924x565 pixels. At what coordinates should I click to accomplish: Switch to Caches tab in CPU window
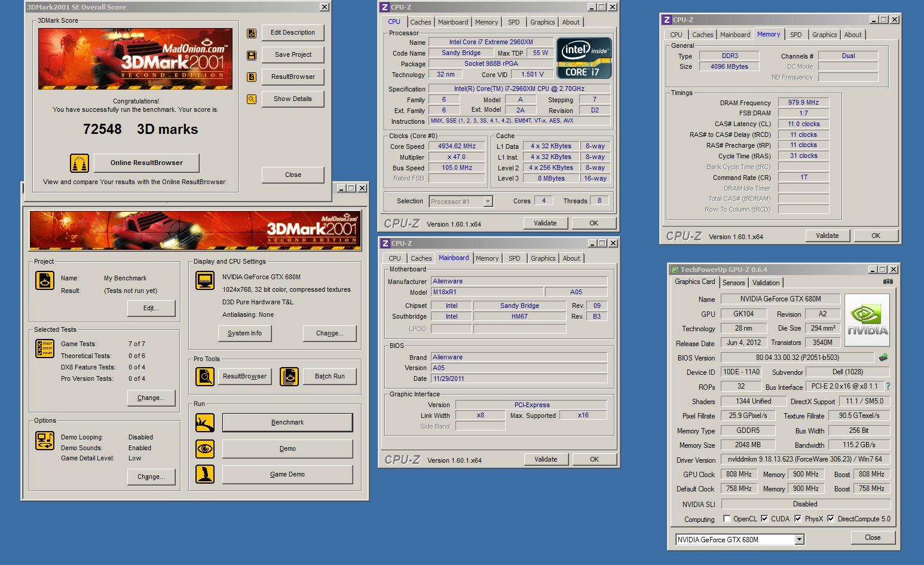pyautogui.click(x=420, y=22)
